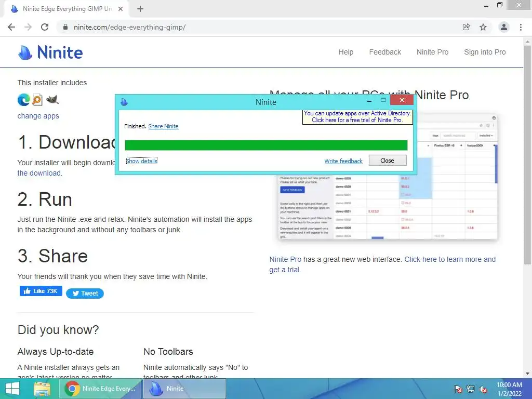Image resolution: width=532 pixels, height=399 pixels.
Task: Open File Explorer from taskbar
Action: click(42, 389)
